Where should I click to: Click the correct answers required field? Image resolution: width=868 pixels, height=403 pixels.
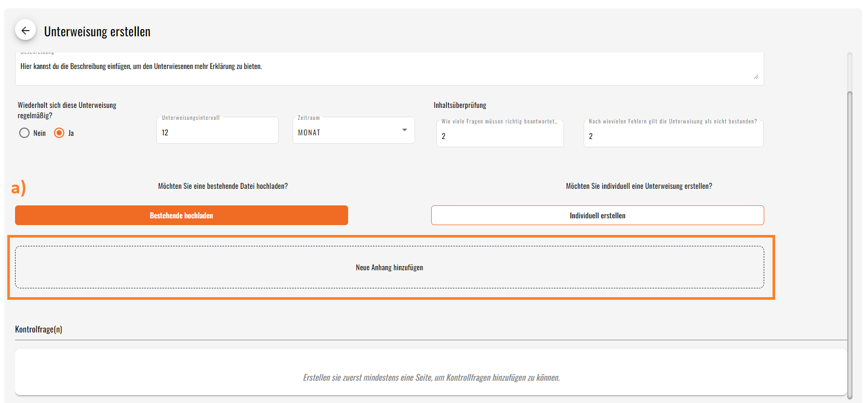[x=500, y=134]
